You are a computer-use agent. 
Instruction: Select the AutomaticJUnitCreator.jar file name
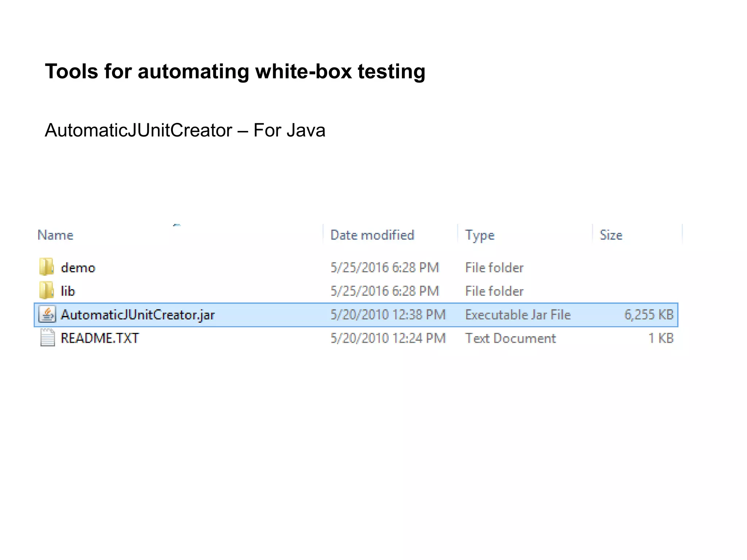tap(138, 315)
